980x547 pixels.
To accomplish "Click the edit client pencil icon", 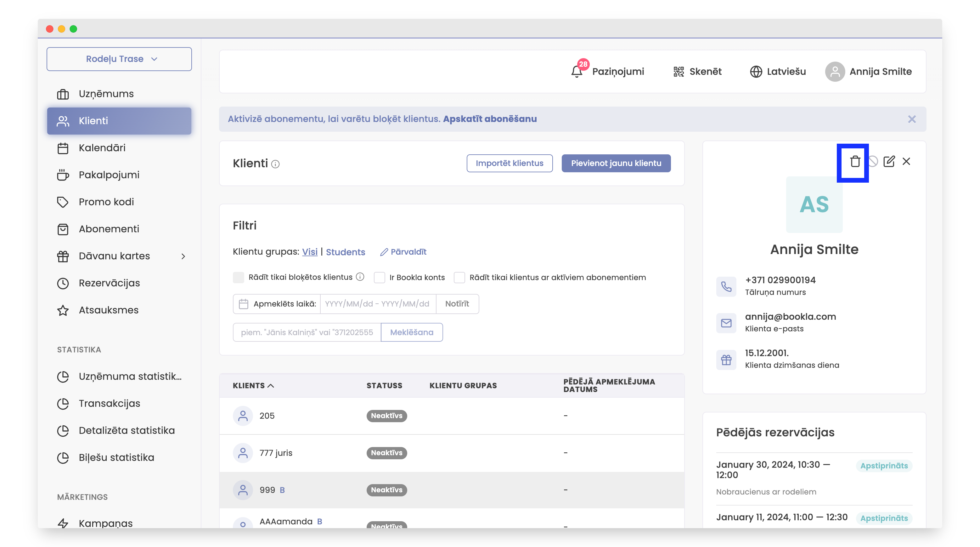I will tap(889, 162).
